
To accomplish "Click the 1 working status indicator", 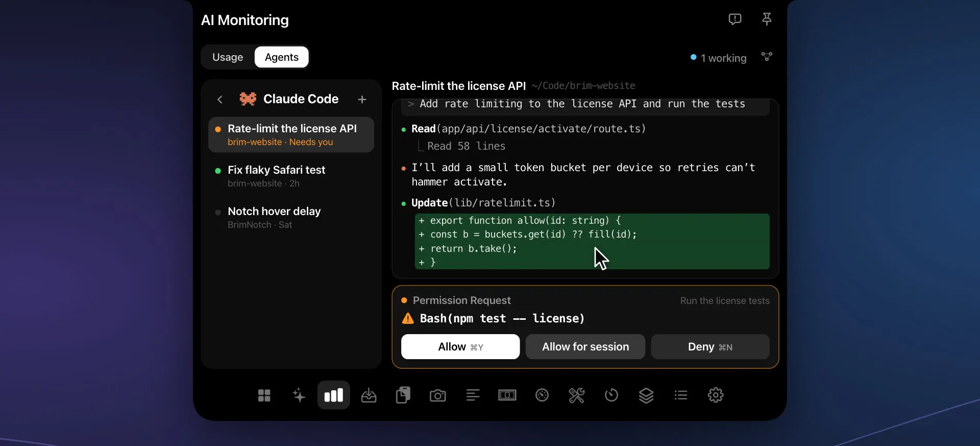I will pyautogui.click(x=719, y=58).
